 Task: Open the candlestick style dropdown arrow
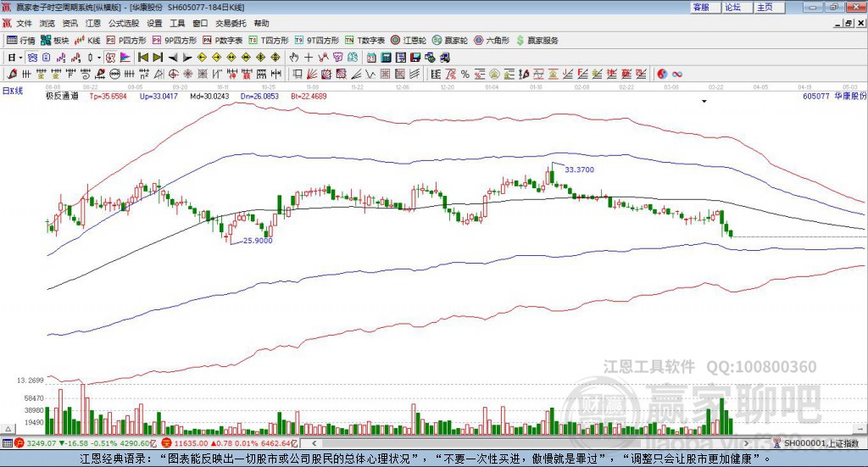[x=99, y=58]
